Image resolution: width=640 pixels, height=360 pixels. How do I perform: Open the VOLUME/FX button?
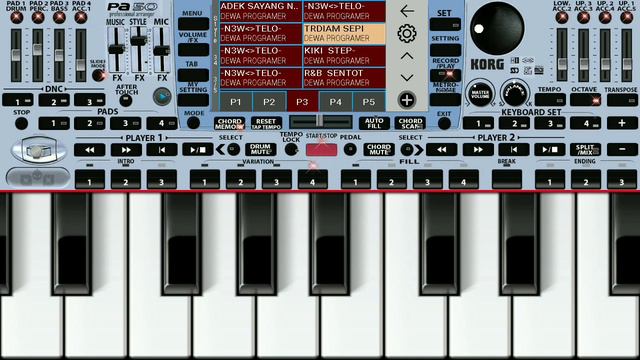193,50
